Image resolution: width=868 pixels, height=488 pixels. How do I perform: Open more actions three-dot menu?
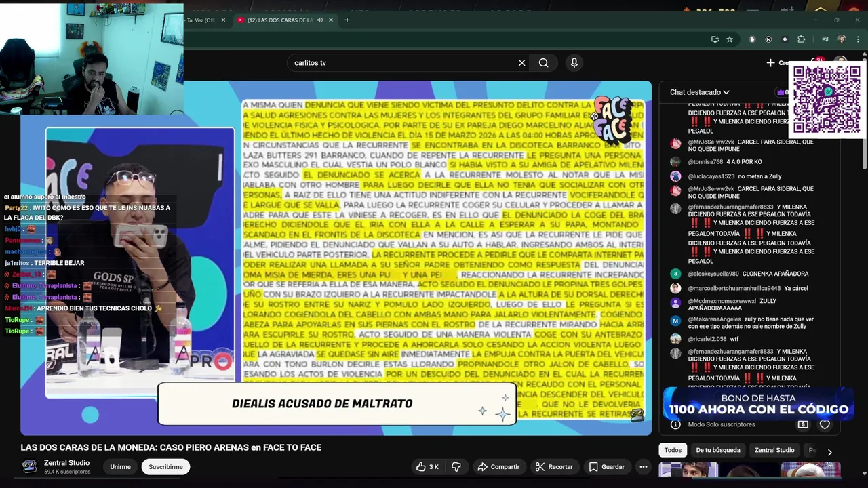[x=644, y=467]
